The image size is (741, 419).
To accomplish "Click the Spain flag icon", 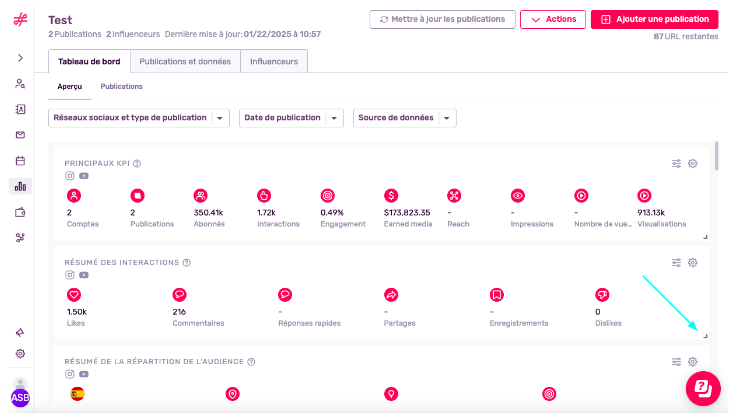I will (x=78, y=394).
